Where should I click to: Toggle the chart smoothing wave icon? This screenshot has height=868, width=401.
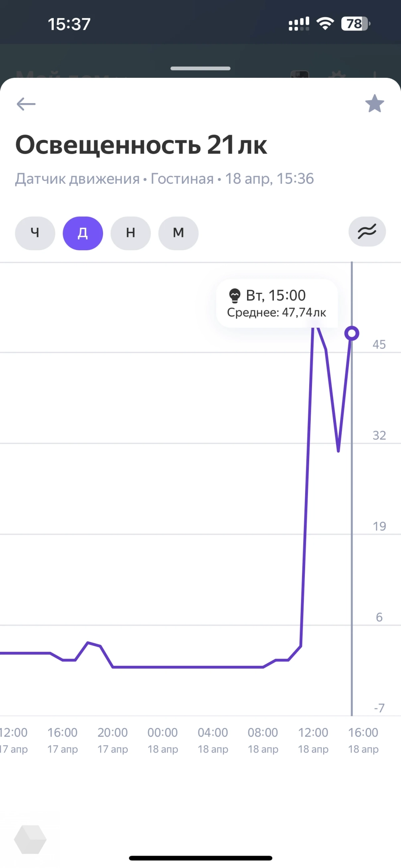coord(367,232)
